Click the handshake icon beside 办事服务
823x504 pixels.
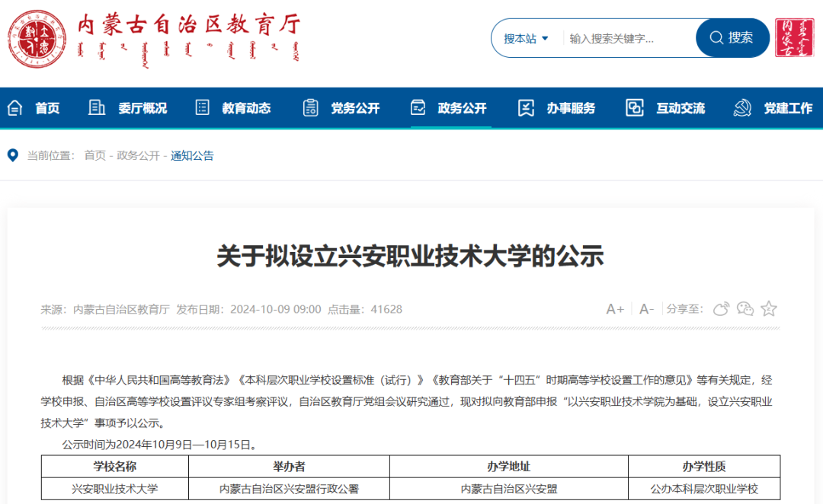[526, 107]
